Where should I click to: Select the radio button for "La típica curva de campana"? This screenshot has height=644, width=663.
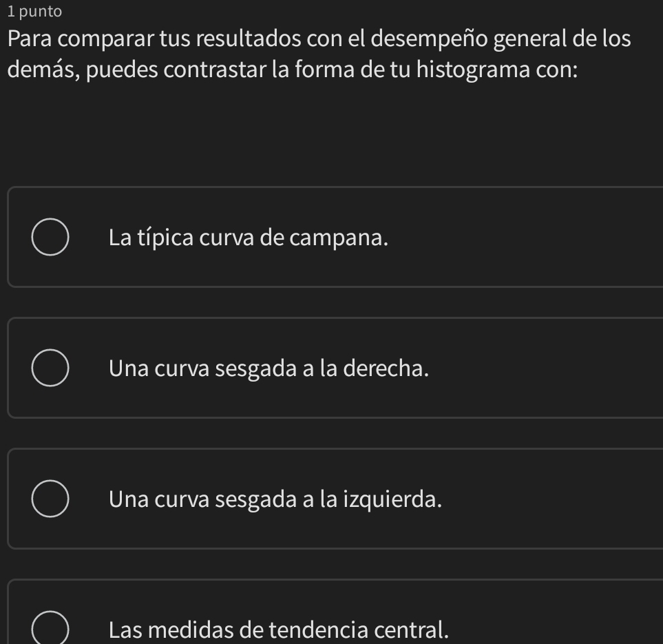coord(50,238)
